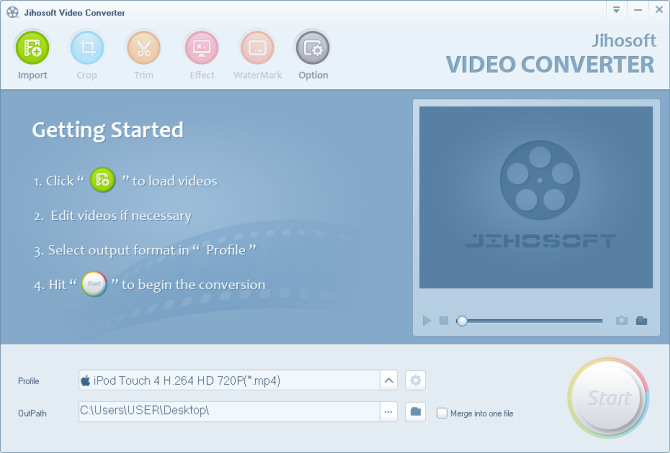Stop the preview playback
This screenshot has width=670, height=453.
pyautogui.click(x=443, y=321)
